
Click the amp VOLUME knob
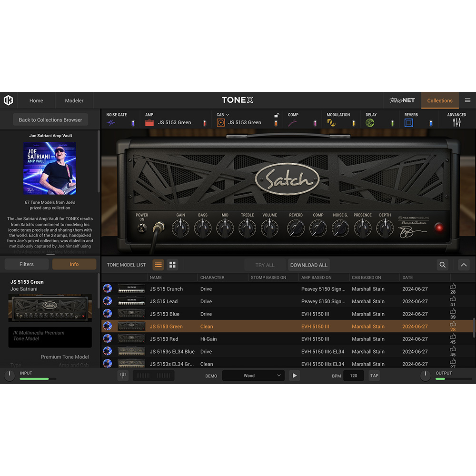point(269,228)
